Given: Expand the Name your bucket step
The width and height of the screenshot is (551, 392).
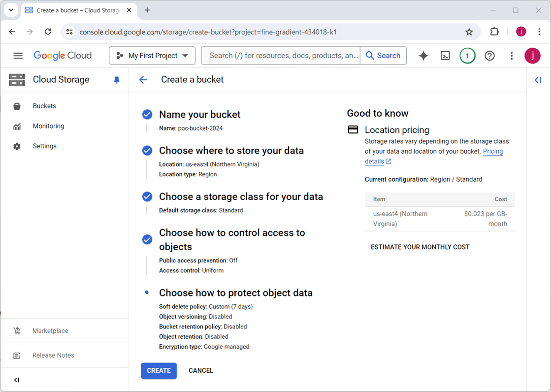Looking at the screenshot, I should 199,114.
